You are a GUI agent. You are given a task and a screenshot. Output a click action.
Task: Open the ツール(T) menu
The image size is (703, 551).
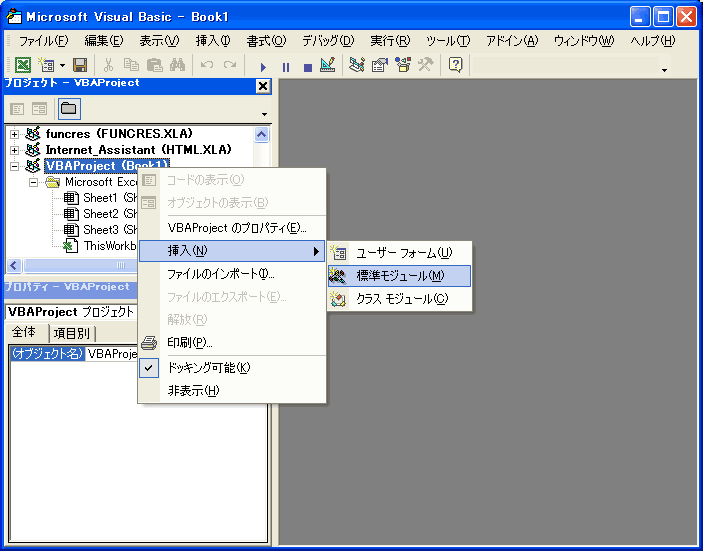tap(448, 41)
